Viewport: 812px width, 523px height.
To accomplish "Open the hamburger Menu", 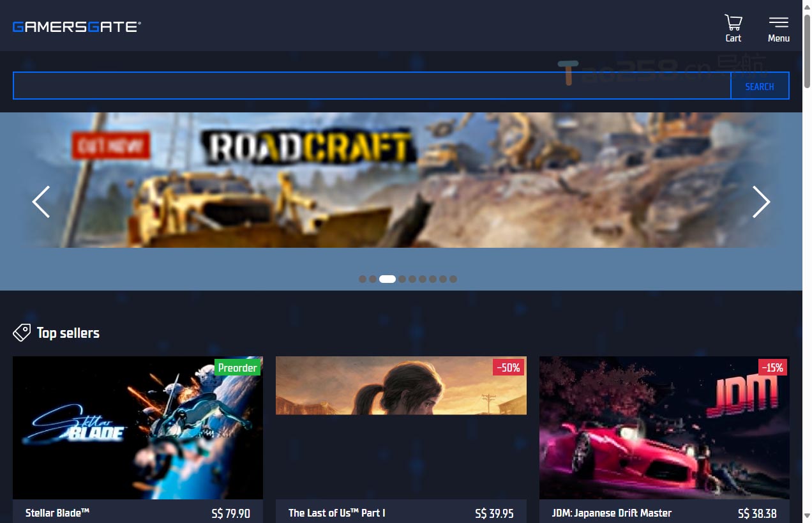I will click(x=778, y=29).
